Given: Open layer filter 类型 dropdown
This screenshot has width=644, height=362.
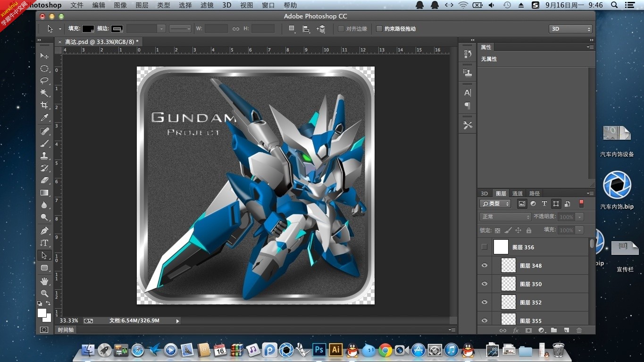Looking at the screenshot, I should tap(495, 204).
